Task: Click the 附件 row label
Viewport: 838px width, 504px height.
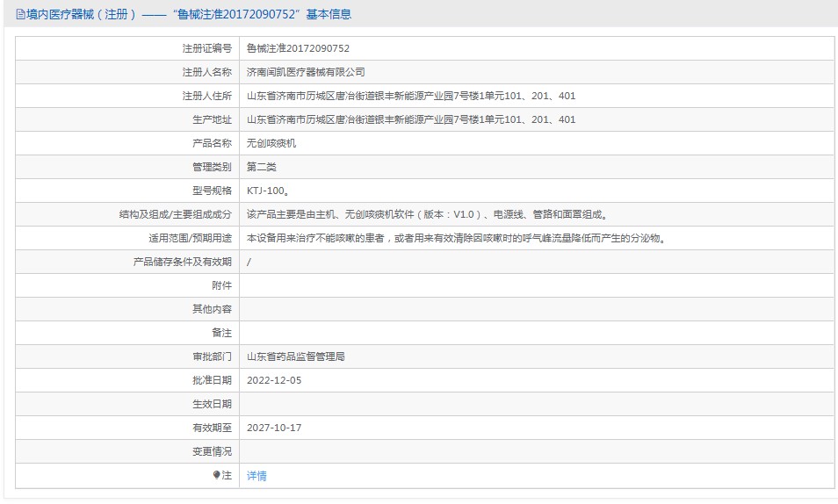Action: (221, 286)
